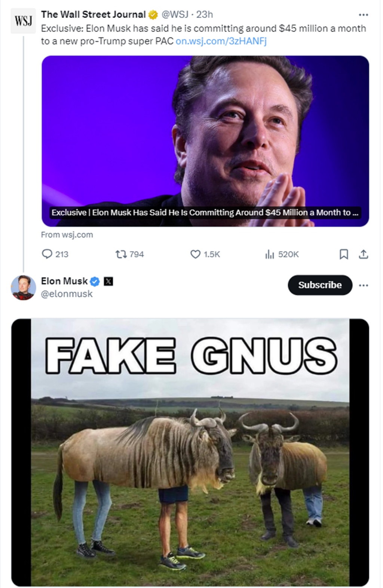Image resolution: width=383 pixels, height=588 pixels.
Task: Open Elon Musk's profile picture
Action: [x=23, y=288]
